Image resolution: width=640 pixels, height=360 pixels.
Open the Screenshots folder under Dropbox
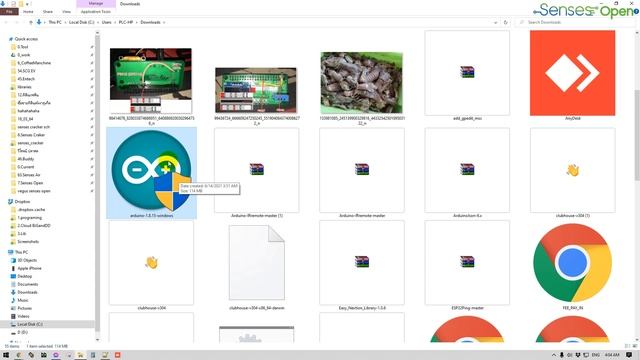tap(28, 242)
